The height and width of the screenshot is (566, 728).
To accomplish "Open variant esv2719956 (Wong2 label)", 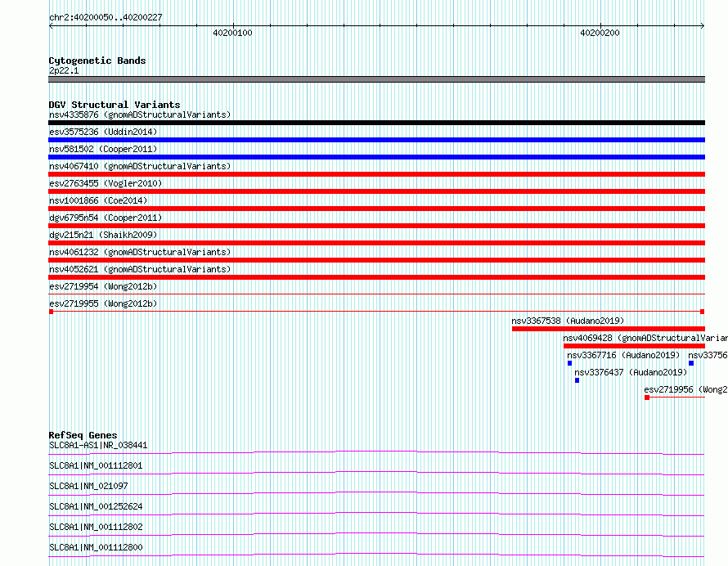I will click(685, 389).
